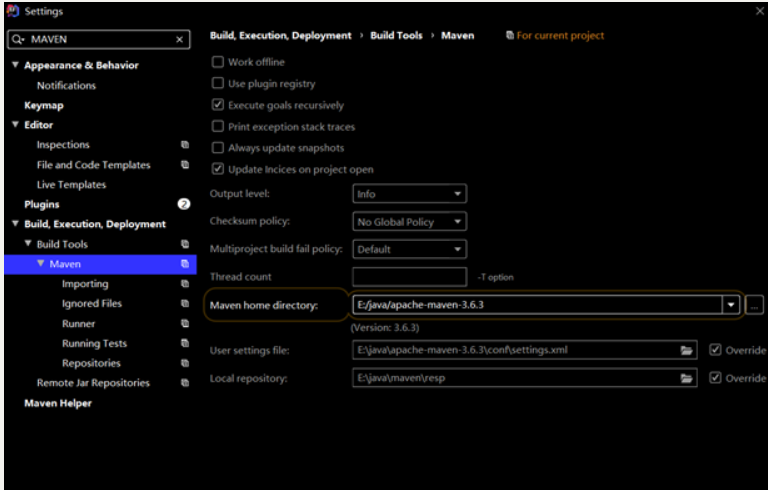Viewport: 768px width, 490px height.
Task: Close the Settings dialog
Action: tap(759, 11)
